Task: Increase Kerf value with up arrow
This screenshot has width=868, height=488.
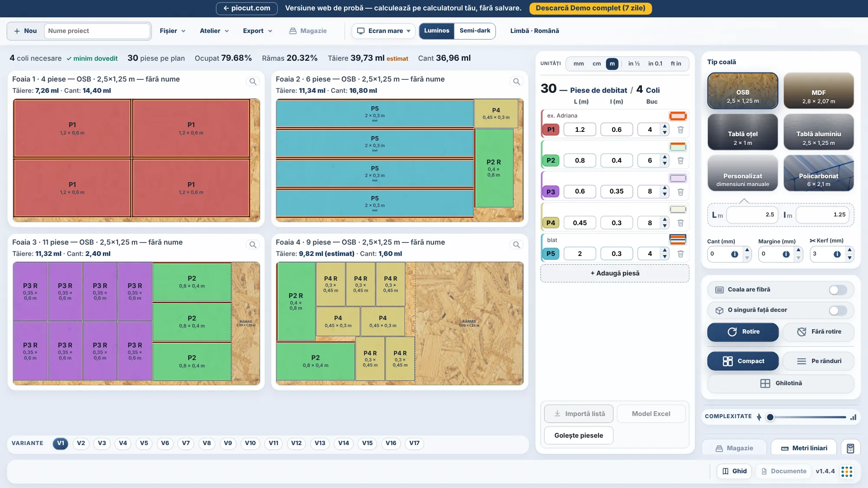Action: tap(850, 251)
